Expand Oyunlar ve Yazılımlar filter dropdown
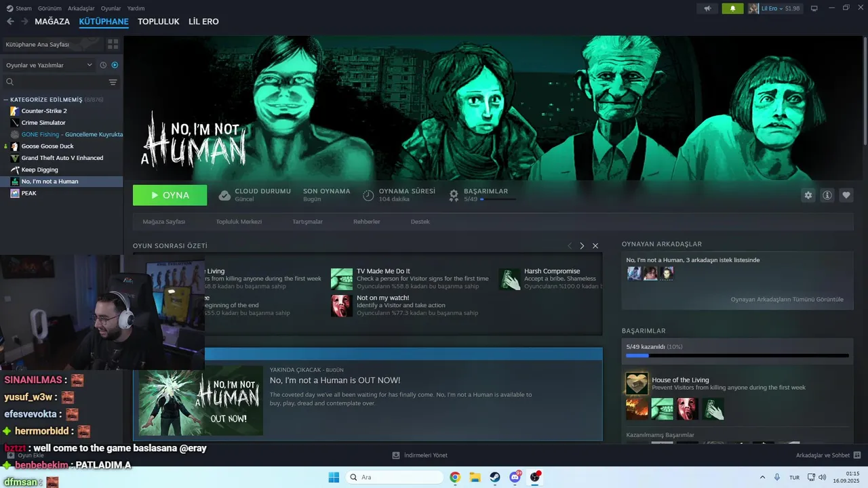The image size is (868, 488). tap(49, 65)
